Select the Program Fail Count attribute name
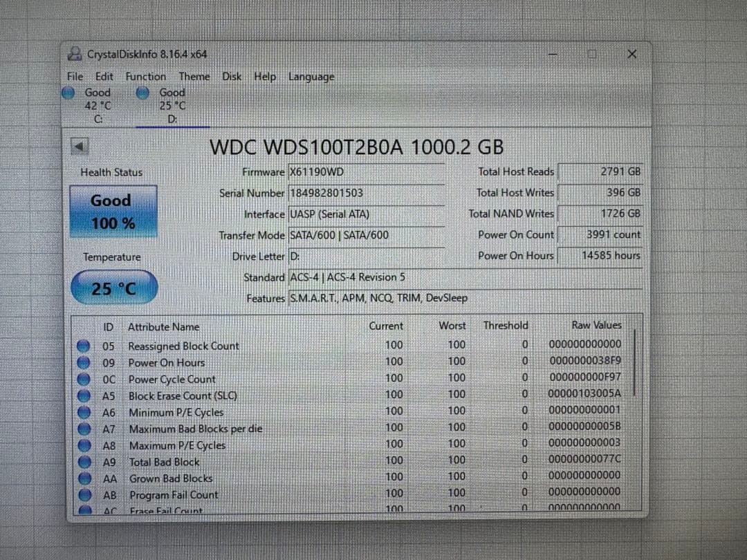 tap(174, 495)
